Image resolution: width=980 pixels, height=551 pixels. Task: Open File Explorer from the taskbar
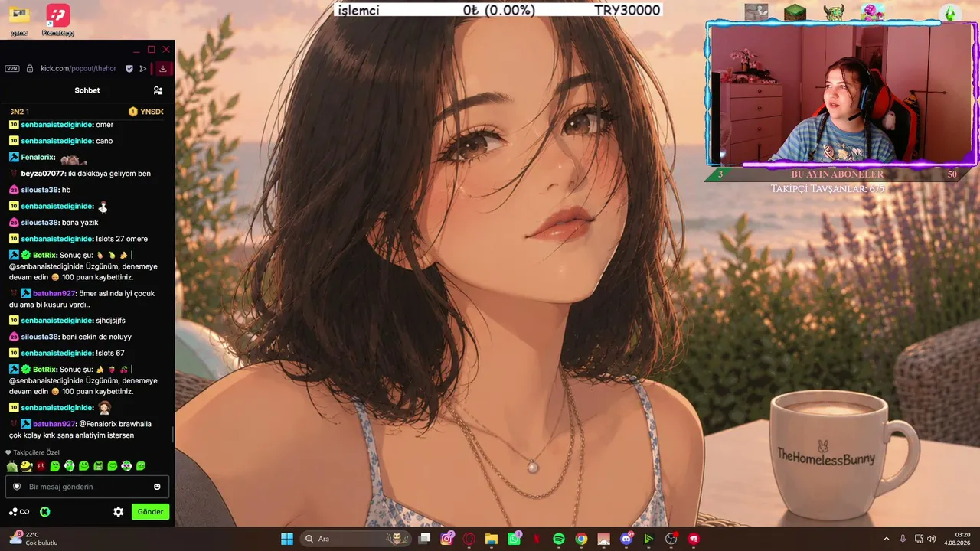pos(492,539)
